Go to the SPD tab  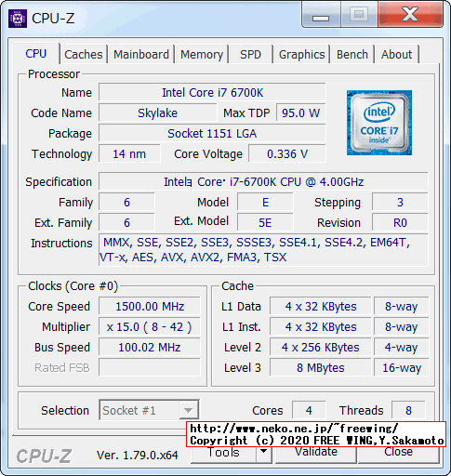point(250,54)
